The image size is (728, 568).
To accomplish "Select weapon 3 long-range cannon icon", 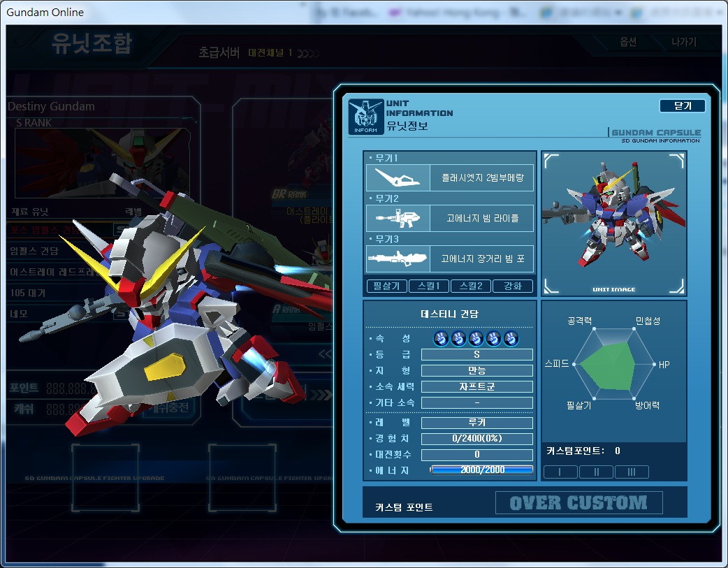I will tap(398, 258).
